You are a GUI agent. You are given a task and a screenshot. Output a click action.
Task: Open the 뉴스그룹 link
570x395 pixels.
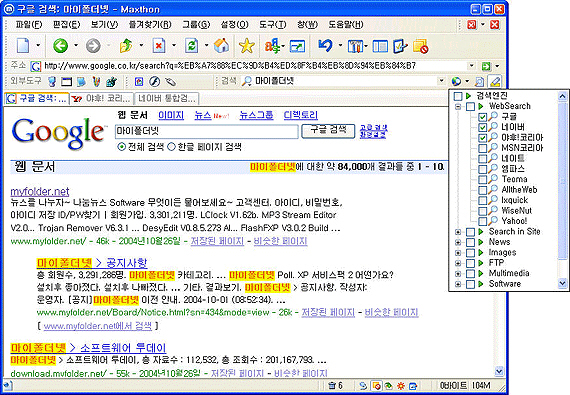coord(256,116)
